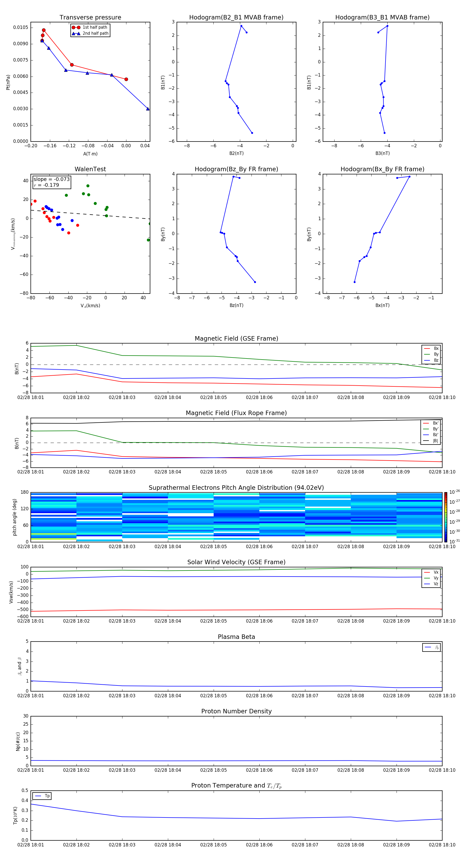Click the 'Bz' legend entry in GSE magnetic field
This screenshot has width=473, height=868.
[431, 360]
